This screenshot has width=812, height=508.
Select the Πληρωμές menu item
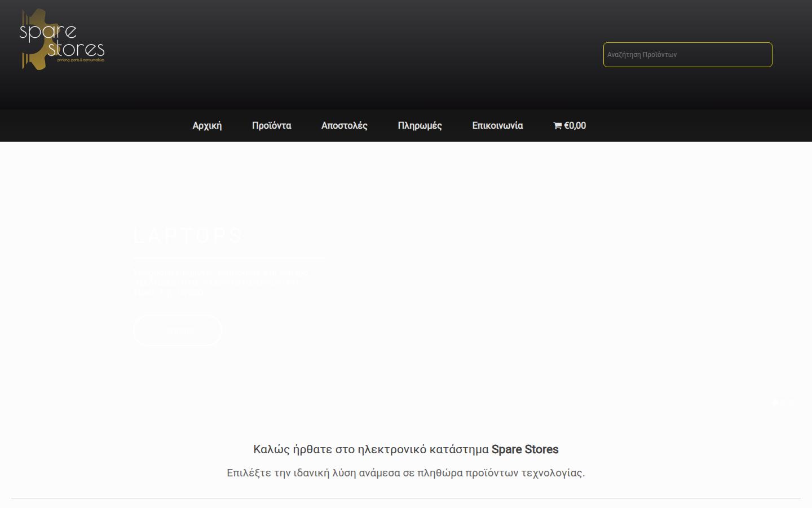tap(420, 125)
